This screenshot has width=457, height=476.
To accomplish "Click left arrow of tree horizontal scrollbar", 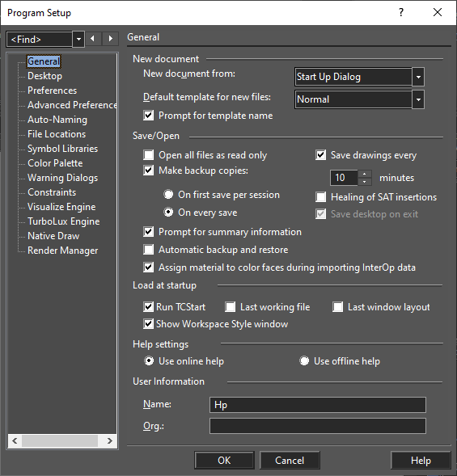I will tap(15, 440).
